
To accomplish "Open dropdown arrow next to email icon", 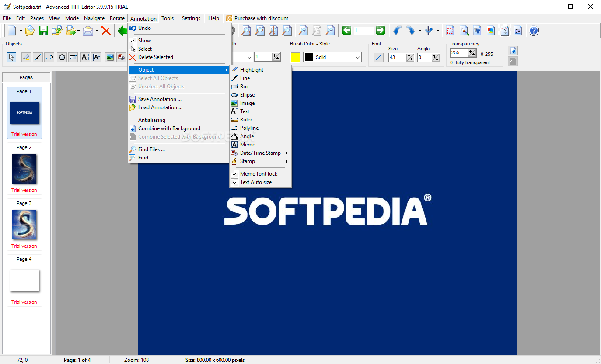I will pyautogui.click(x=97, y=31).
